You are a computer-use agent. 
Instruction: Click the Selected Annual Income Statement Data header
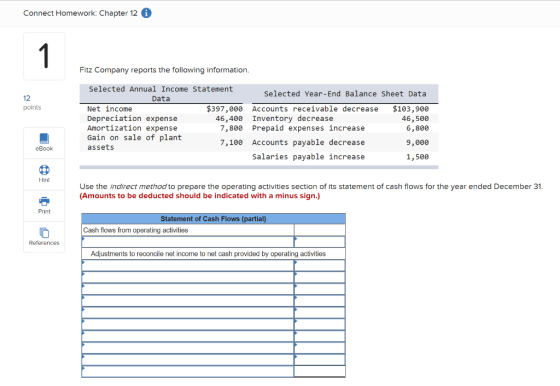161,94
